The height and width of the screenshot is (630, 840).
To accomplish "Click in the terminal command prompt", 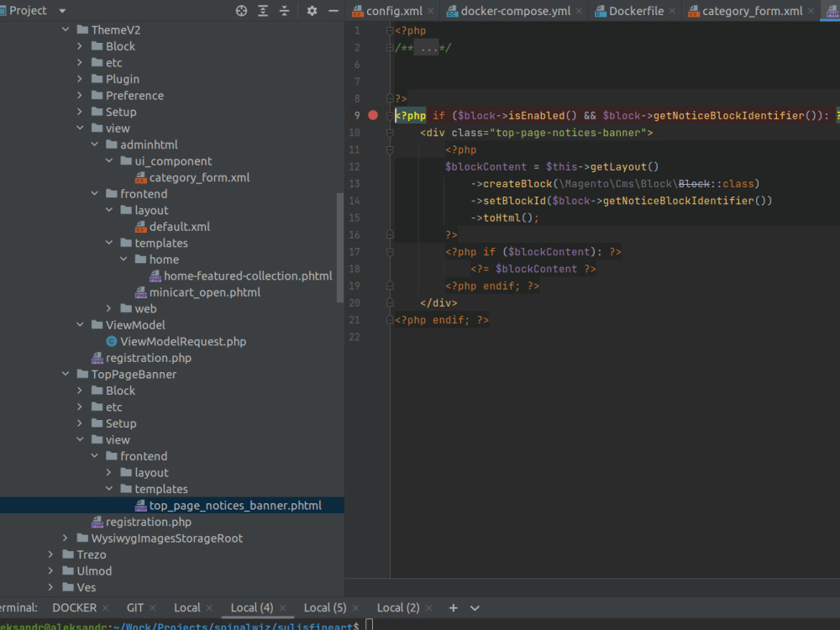I will pyautogui.click(x=369, y=625).
